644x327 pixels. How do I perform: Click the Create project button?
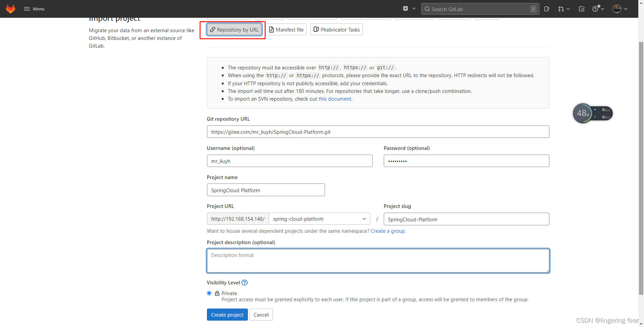227,315
